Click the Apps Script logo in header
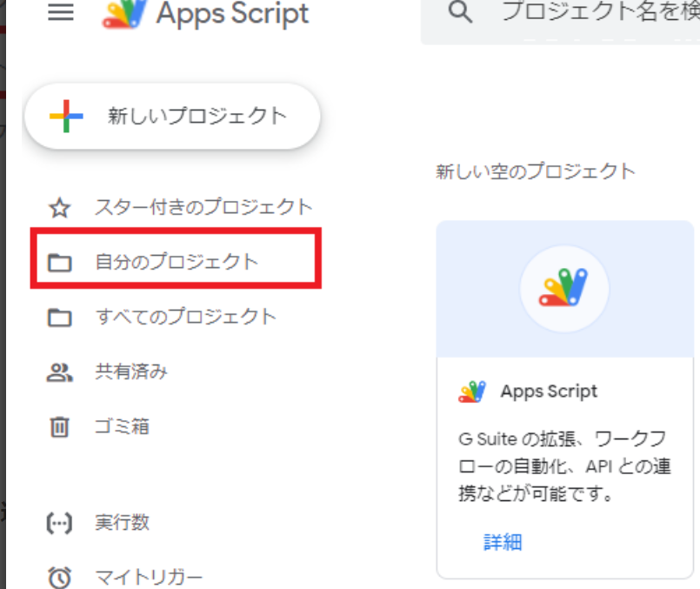 tap(124, 14)
